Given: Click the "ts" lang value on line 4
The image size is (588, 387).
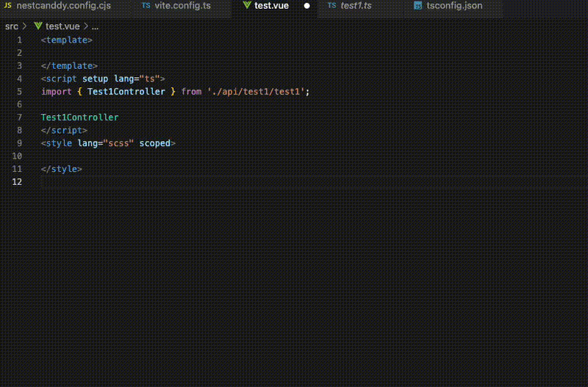Looking at the screenshot, I should 150,79.
